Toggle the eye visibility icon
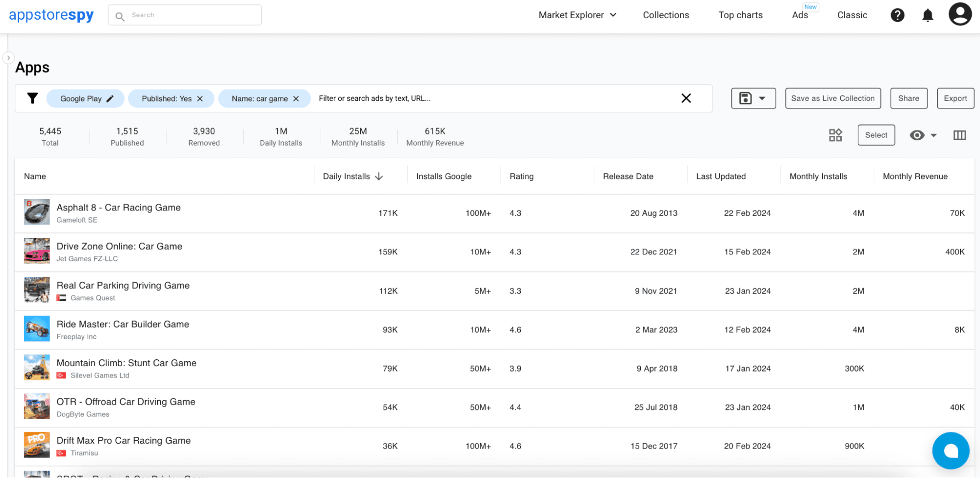This screenshot has height=478, width=980. pos(917,135)
